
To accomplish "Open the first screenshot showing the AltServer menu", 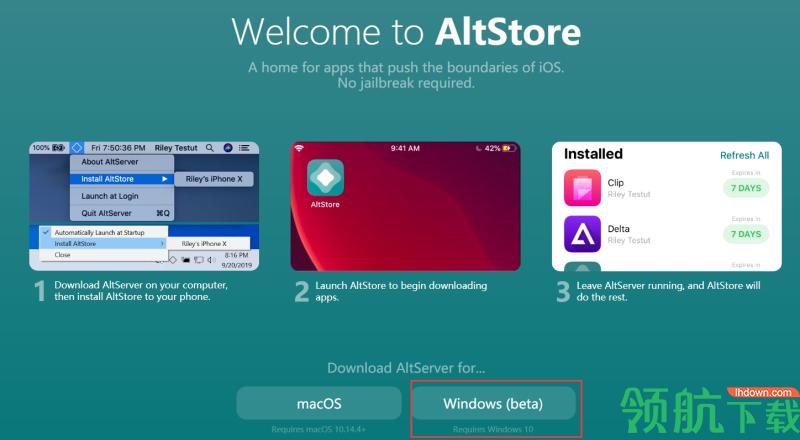I will point(144,206).
